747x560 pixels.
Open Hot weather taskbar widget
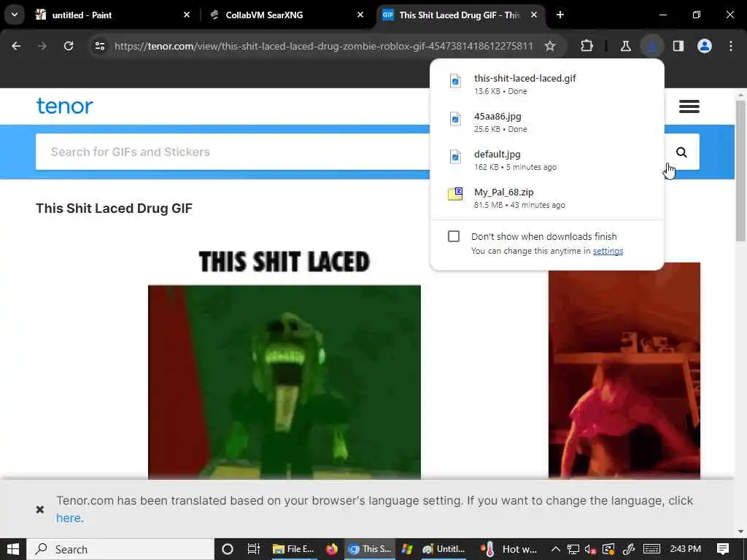click(x=508, y=549)
